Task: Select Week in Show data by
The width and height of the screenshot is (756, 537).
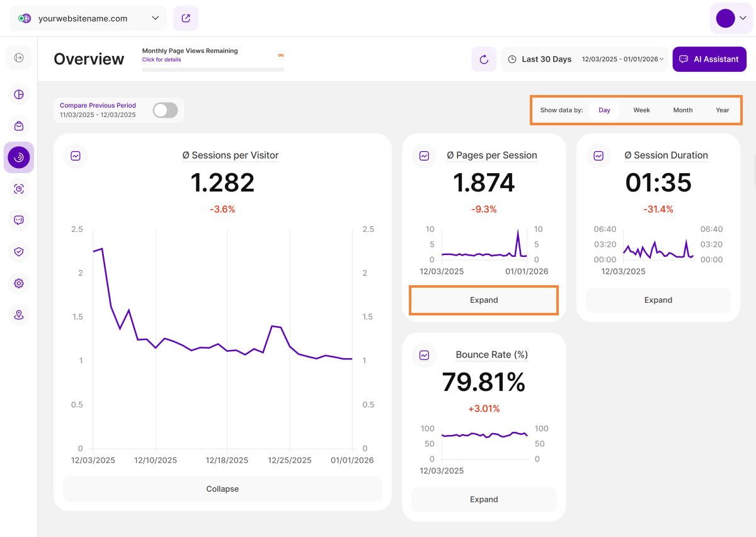Action: [641, 110]
